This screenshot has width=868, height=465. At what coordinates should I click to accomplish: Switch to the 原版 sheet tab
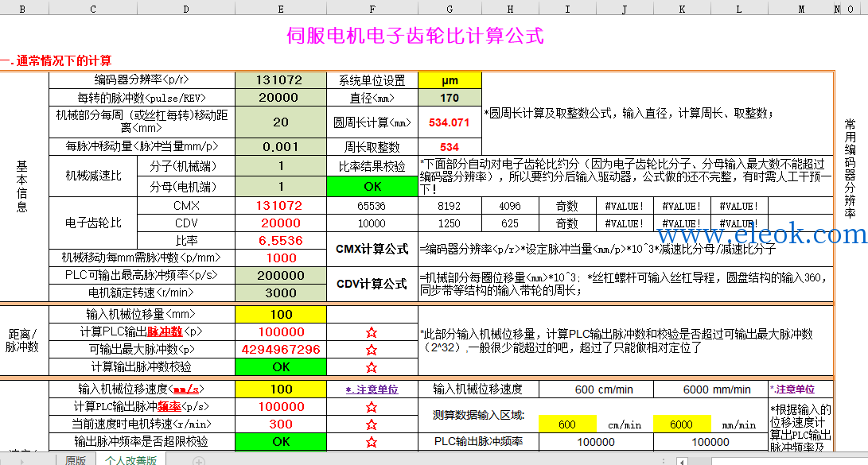(76, 460)
